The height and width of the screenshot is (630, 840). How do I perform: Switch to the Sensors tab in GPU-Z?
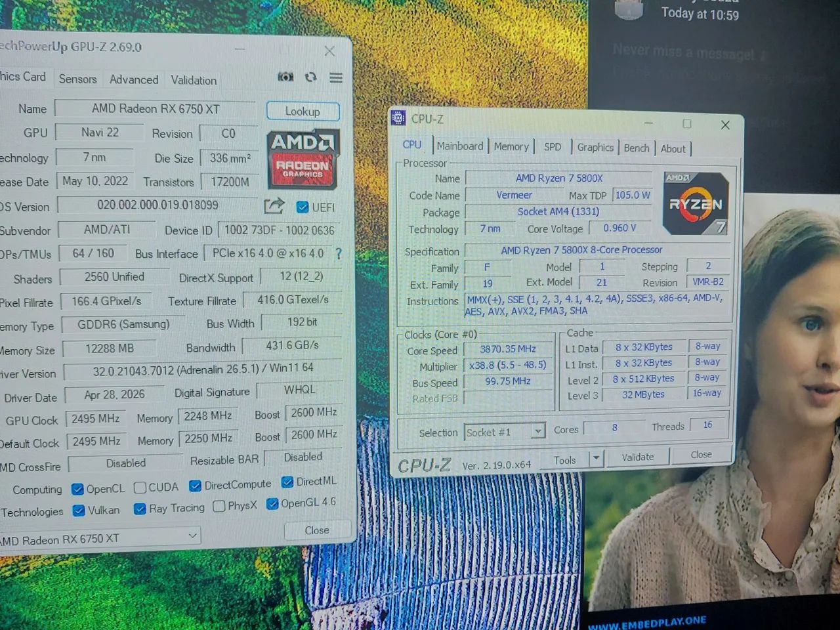pyautogui.click(x=77, y=79)
